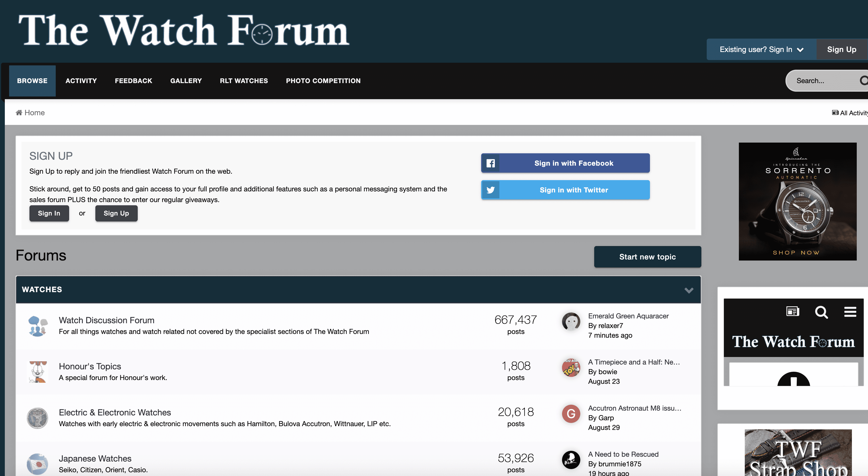Open the BROWSE tab
This screenshot has height=476, width=868.
tap(32, 81)
